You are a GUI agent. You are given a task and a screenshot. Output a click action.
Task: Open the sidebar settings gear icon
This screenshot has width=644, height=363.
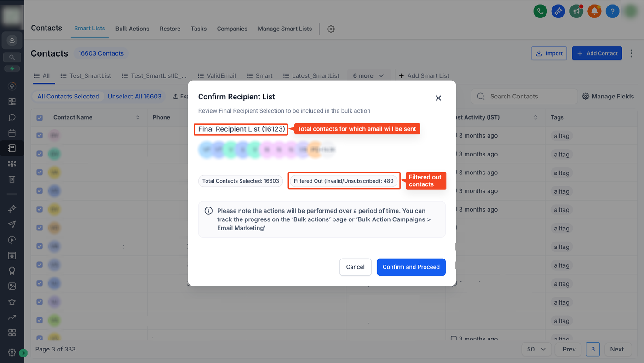tap(12, 352)
